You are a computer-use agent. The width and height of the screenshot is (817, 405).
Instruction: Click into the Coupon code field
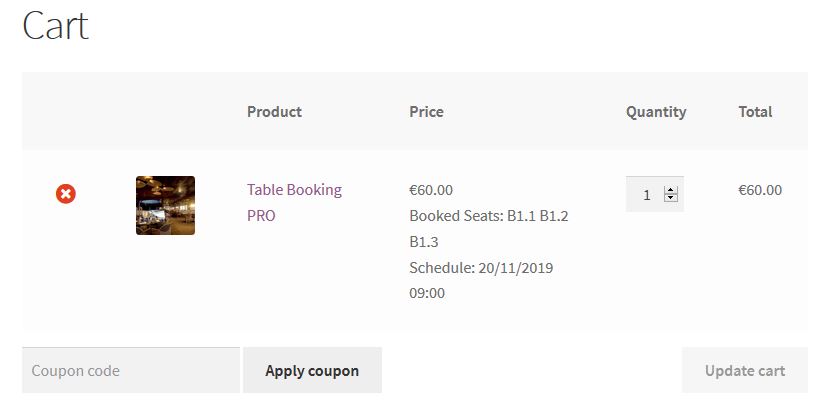pyautogui.click(x=130, y=370)
